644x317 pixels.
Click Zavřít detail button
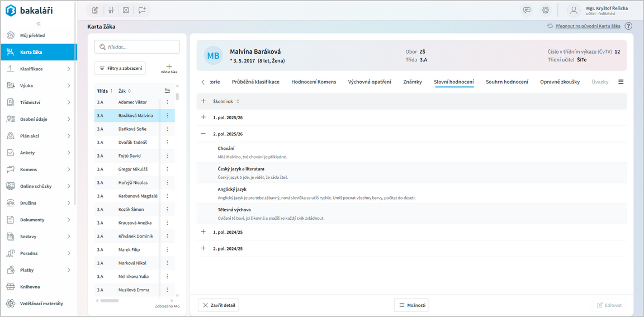coord(219,305)
